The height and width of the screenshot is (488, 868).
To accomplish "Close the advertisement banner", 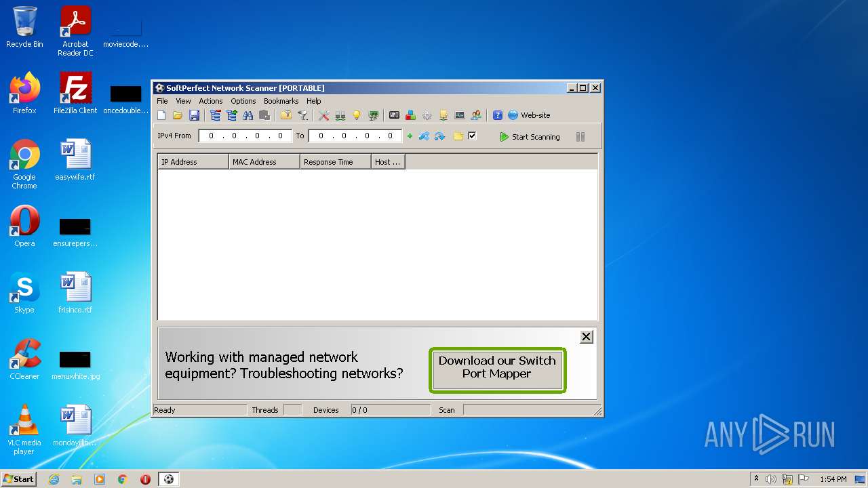I will pos(587,337).
